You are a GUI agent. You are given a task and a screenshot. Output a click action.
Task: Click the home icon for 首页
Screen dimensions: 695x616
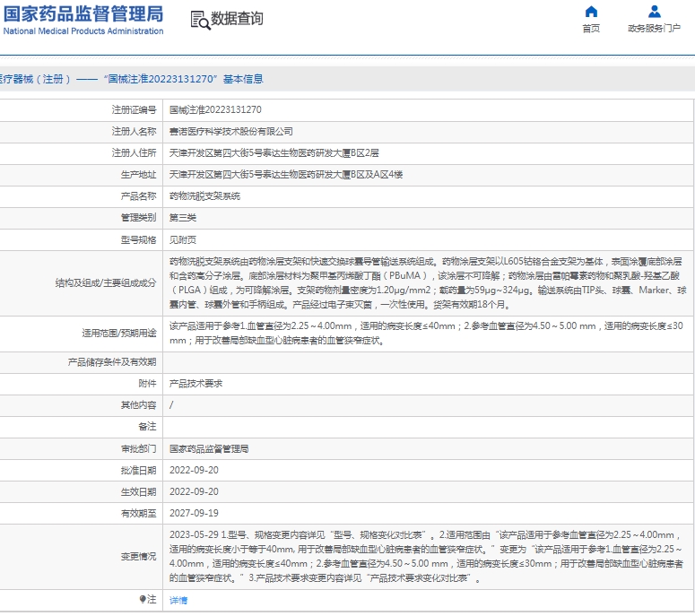(x=591, y=11)
